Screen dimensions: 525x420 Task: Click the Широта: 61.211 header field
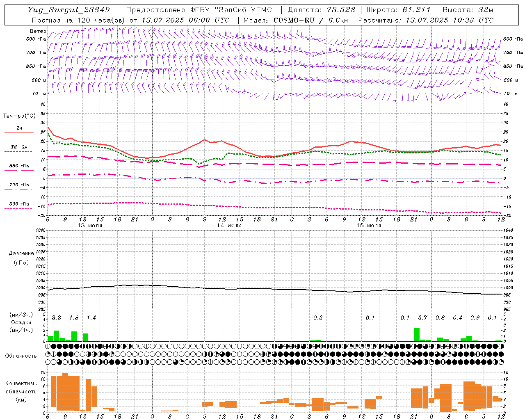(399, 10)
